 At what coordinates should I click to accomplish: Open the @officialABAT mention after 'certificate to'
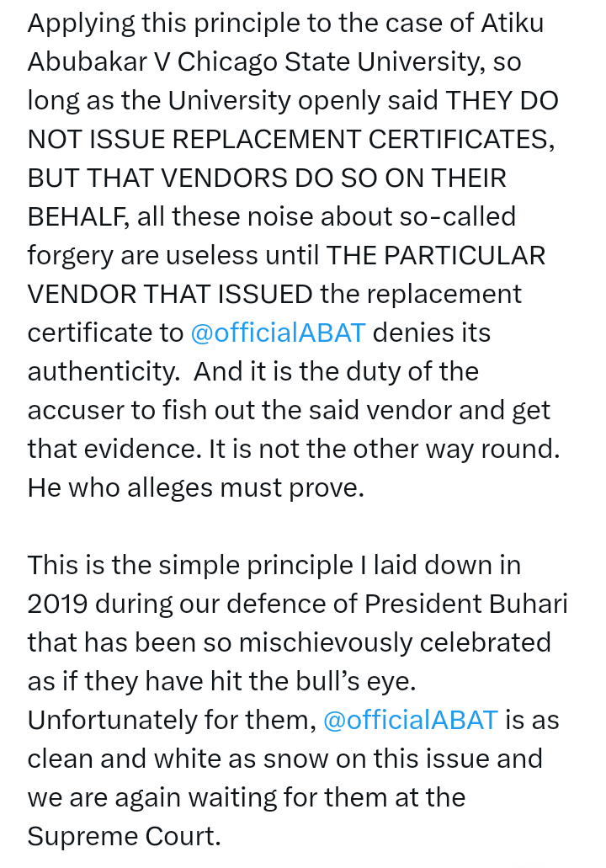278,333
